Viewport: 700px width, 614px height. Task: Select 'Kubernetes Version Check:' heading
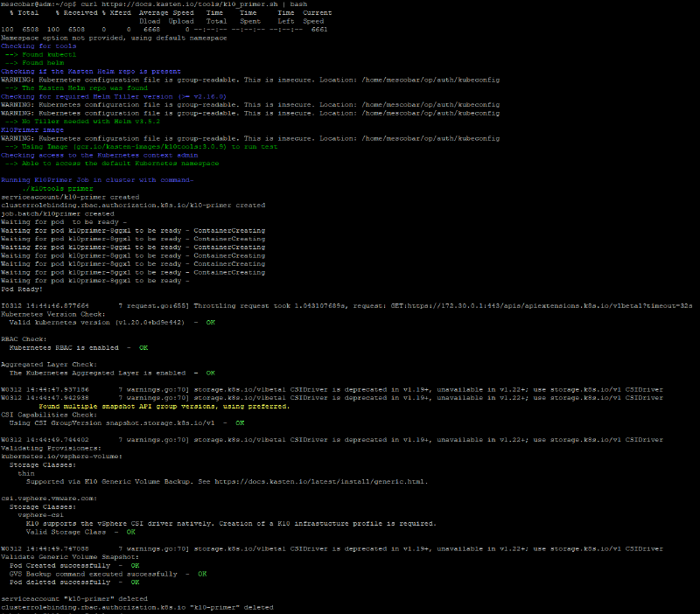click(53, 314)
